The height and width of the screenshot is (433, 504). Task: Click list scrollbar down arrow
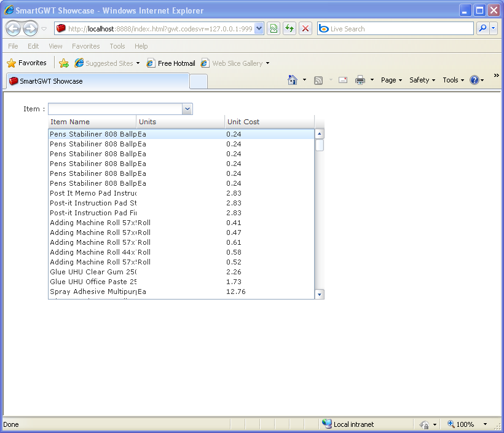[319, 295]
